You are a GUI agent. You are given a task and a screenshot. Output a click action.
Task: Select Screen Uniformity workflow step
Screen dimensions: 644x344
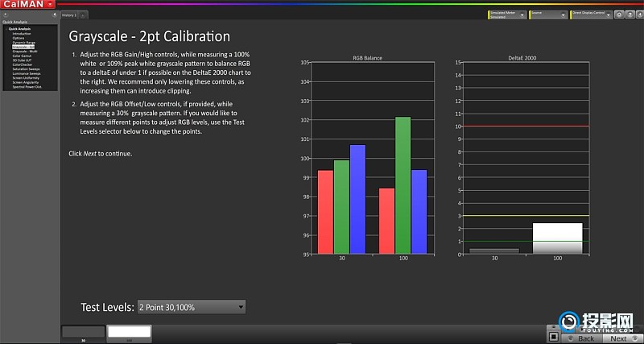[26, 77]
